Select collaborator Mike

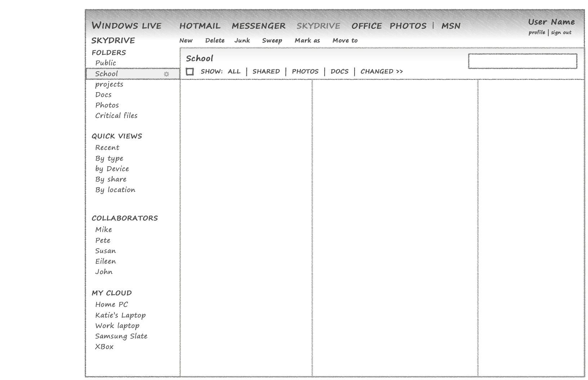click(104, 230)
